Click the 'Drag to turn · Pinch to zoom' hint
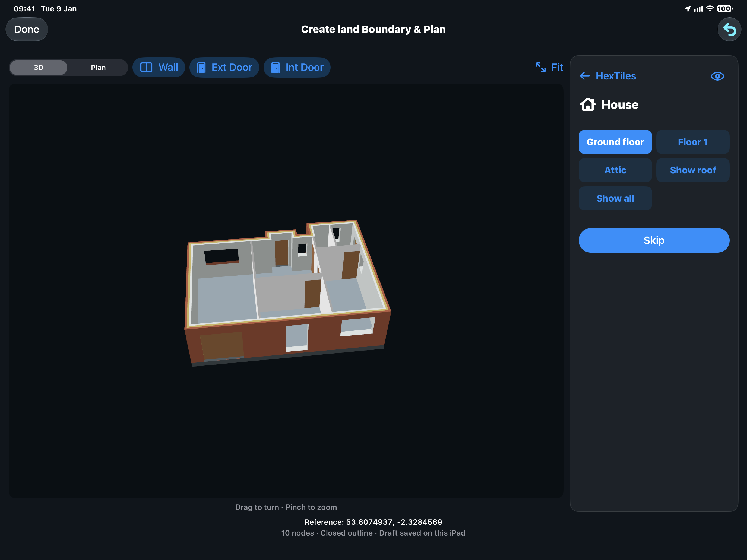Screen dimensions: 747x560 pos(286,507)
